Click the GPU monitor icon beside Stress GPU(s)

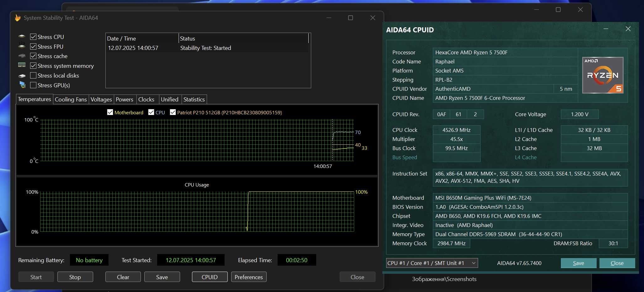coord(22,84)
